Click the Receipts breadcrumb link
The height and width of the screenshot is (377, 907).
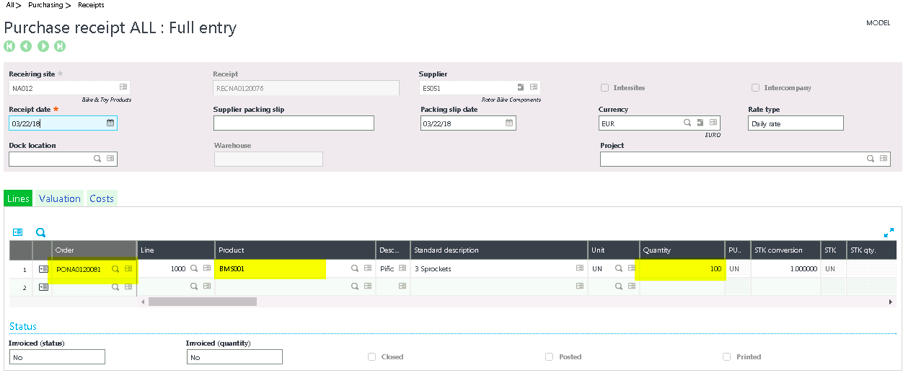point(91,5)
